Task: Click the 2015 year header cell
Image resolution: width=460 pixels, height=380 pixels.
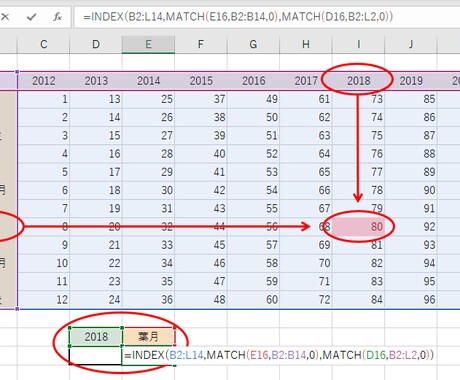Action: (201, 81)
